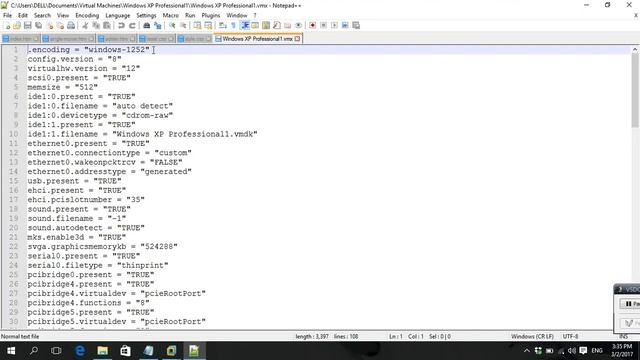The image size is (640, 360).
Task: Toggle synchronized horizontal scrolling icon
Action: click(208, 25)
